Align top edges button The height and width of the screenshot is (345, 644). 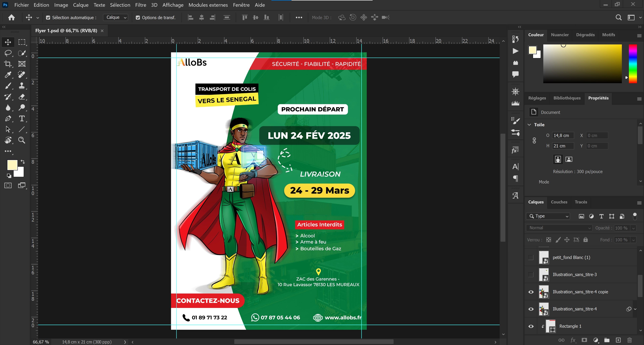coord(245,17)
